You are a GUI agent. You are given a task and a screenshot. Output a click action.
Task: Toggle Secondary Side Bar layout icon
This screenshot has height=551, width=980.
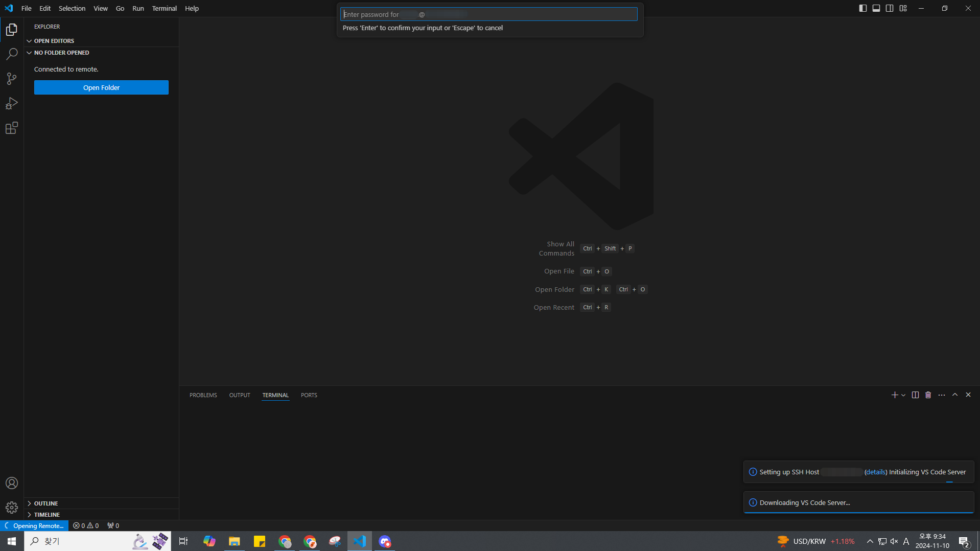tap(890, 8)
